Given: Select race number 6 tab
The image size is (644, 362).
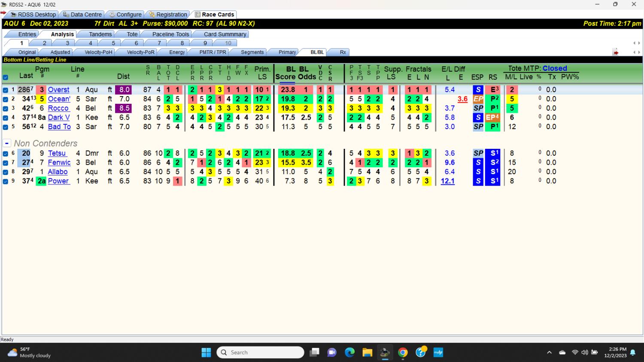Looking at the screenshot, I should [136, 43].
